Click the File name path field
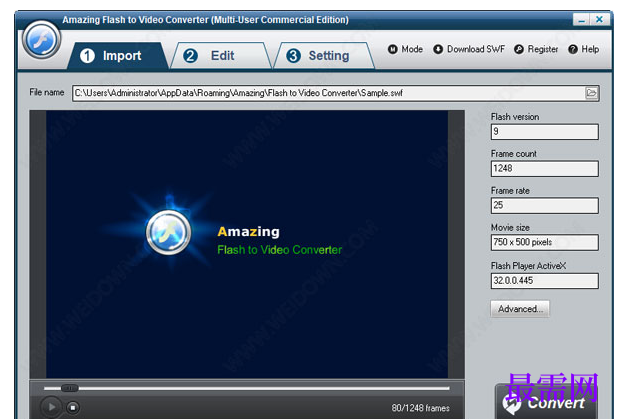Screen dimensions: 617x419 click(x=336, y=93)
